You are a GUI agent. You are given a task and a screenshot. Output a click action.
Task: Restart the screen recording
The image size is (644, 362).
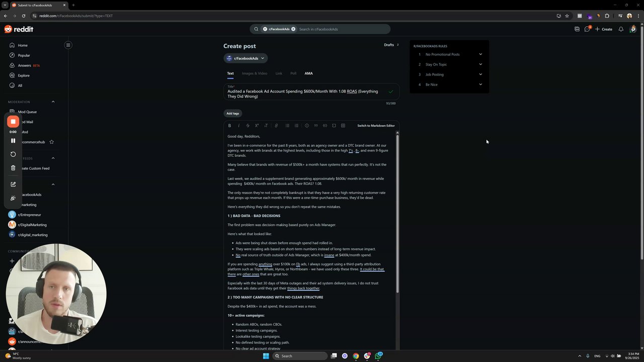click(x=13, y=154)
